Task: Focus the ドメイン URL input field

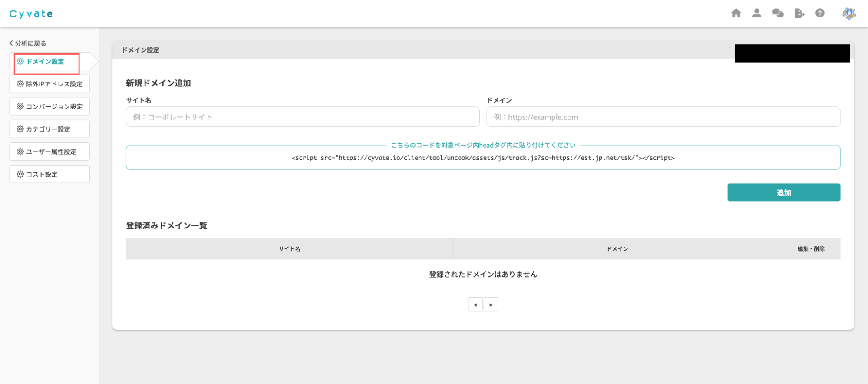Action: [x=663, y=117]
